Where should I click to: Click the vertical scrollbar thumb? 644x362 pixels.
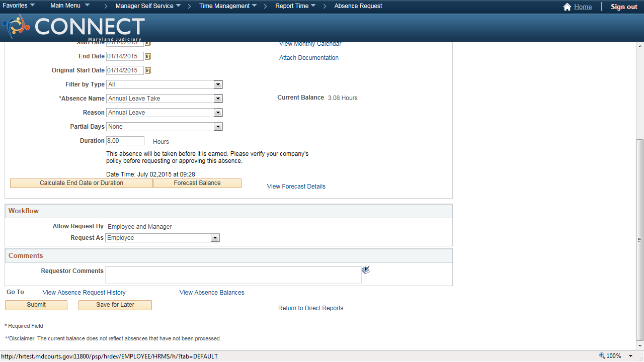pos(639,240)
